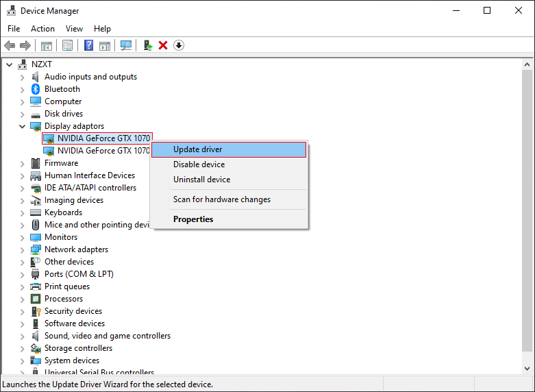Click the Other devices question-mark icon
The width and height of the screenshot is (535, 392).
pyautogui.click(x=36, y=262)
